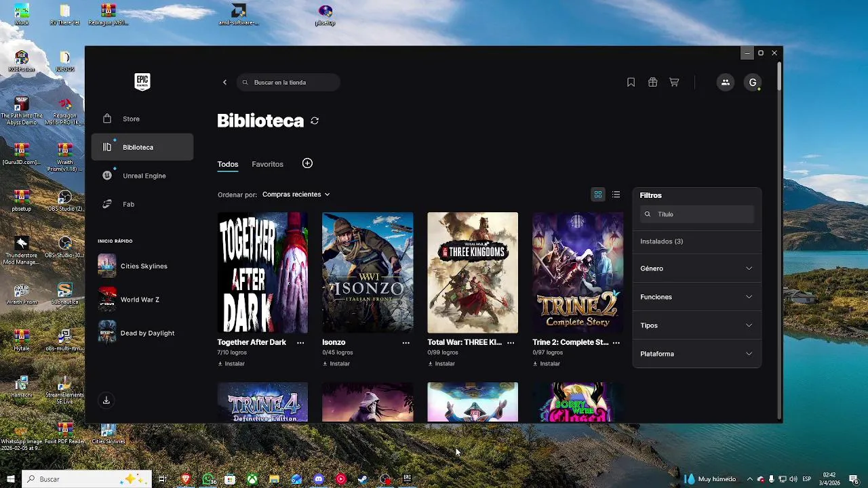Add a new collection with plus icon

(x=307, y=163)
